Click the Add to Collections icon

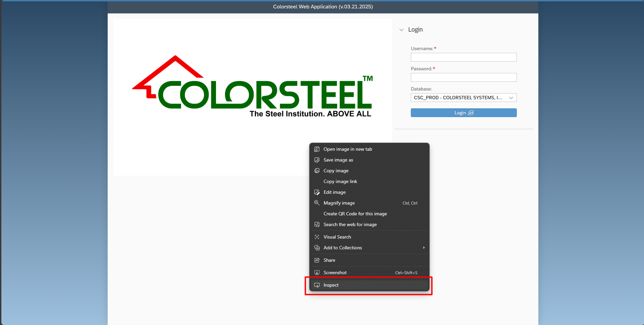click(x=317, y=248)
